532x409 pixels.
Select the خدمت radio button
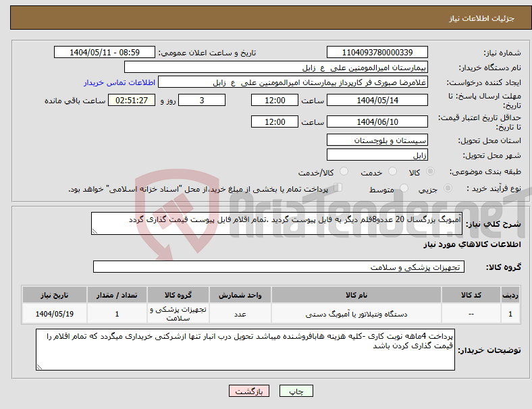pos(392,171)
